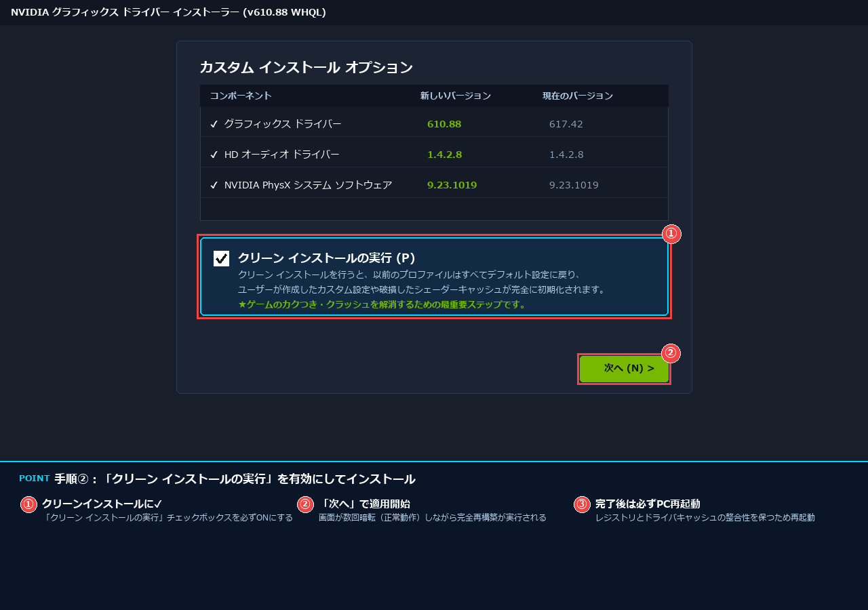Click the 完了後は必ずPC再起動 step title
The image size is (868, 610).
coord(648,504)
